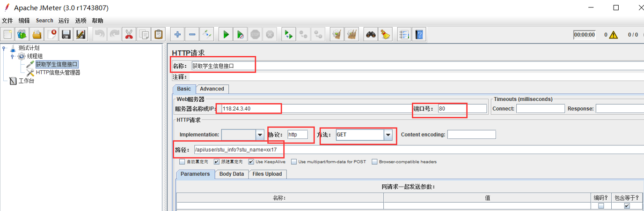This screenshot has width=644, height=211.
Task: Start test without pauses icon
Action: click(x=240, y=34)
